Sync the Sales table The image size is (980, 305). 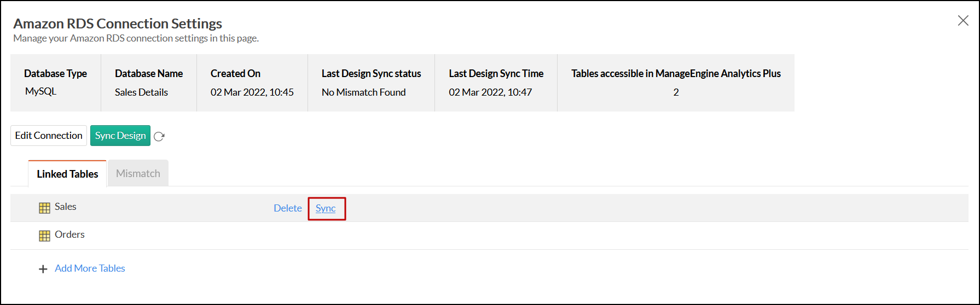(x=326, y=208)
